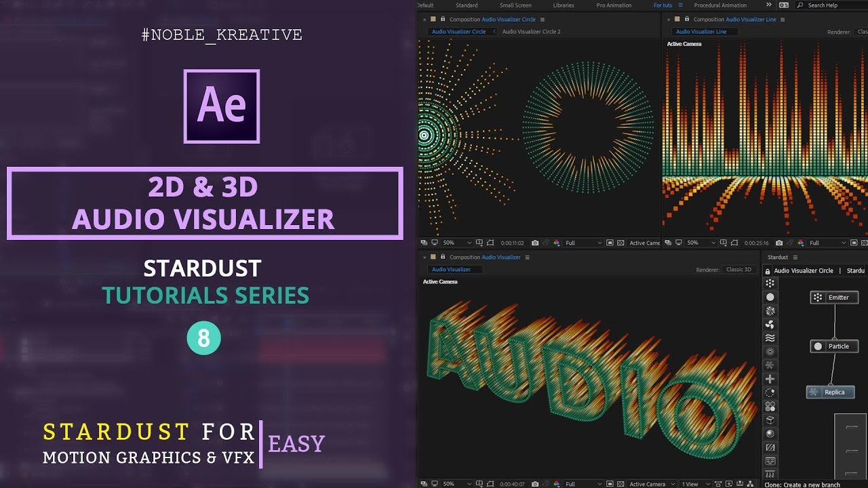The width and height of the screenshot is (868, 488).
Task: Toggle transparency grid in Audio Visualizer Circle viewer
Action: pos(620,243)
